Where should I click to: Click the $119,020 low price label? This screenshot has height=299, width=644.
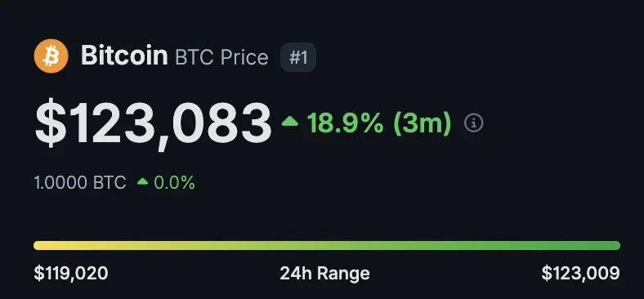(x=71, y=273)
